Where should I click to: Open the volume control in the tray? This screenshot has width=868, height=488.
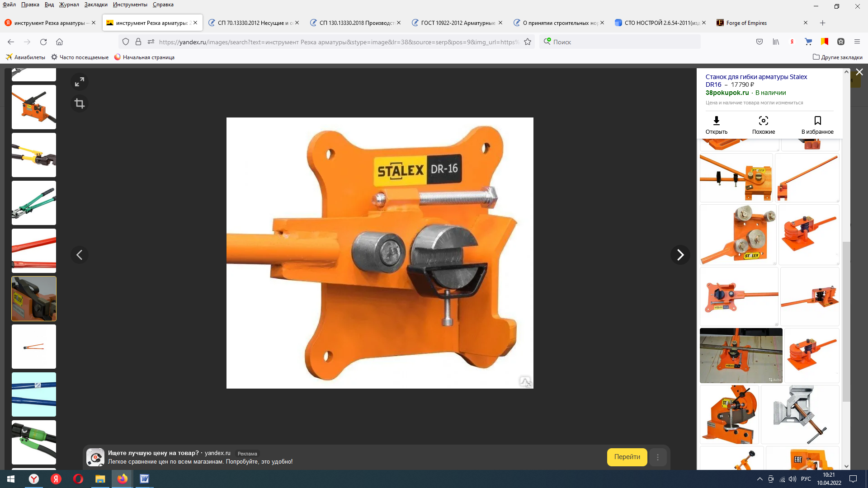[793, 479]
